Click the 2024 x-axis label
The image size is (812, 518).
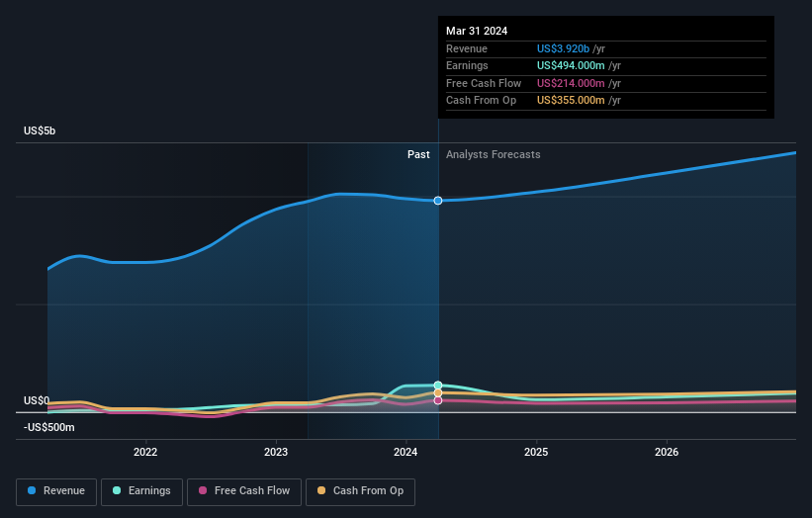pos(406,452)
